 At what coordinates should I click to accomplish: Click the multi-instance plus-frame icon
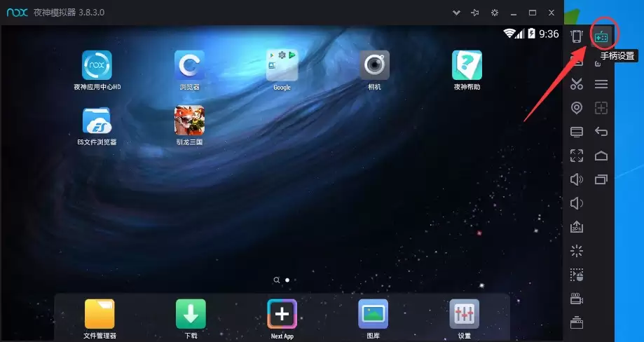point(601,108)
